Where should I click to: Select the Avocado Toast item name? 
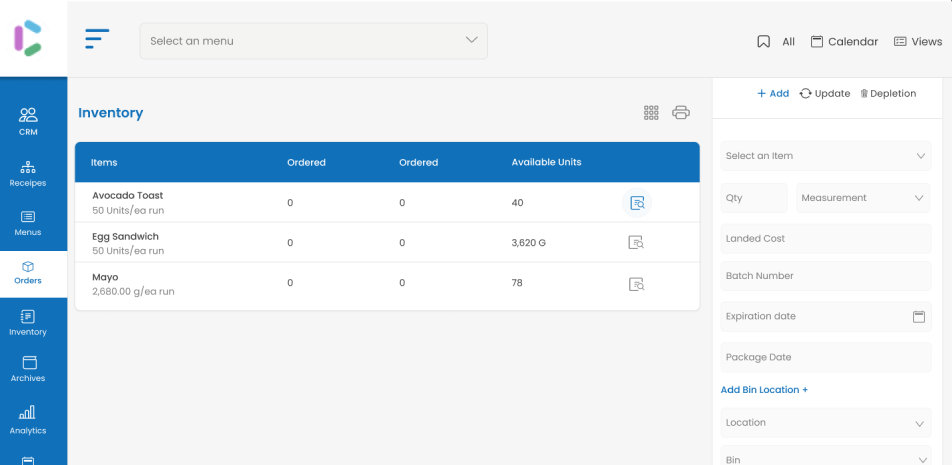[x=128, y=195]
